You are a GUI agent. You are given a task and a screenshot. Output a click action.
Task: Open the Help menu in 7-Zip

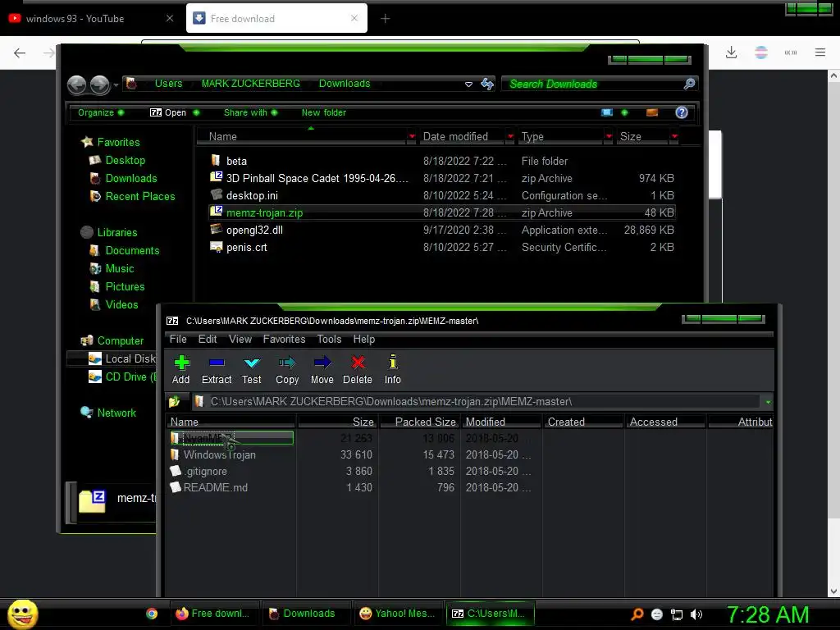363,339
